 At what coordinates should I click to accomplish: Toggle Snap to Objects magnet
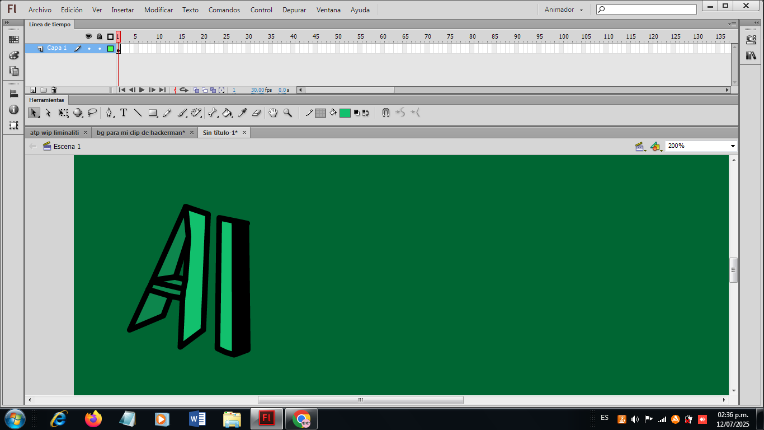pos(385,113)
